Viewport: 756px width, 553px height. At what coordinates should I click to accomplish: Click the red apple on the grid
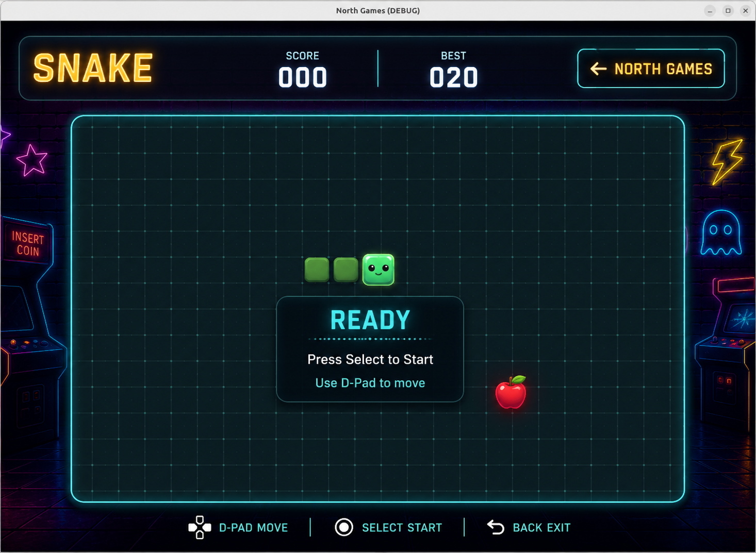point(511,392)
